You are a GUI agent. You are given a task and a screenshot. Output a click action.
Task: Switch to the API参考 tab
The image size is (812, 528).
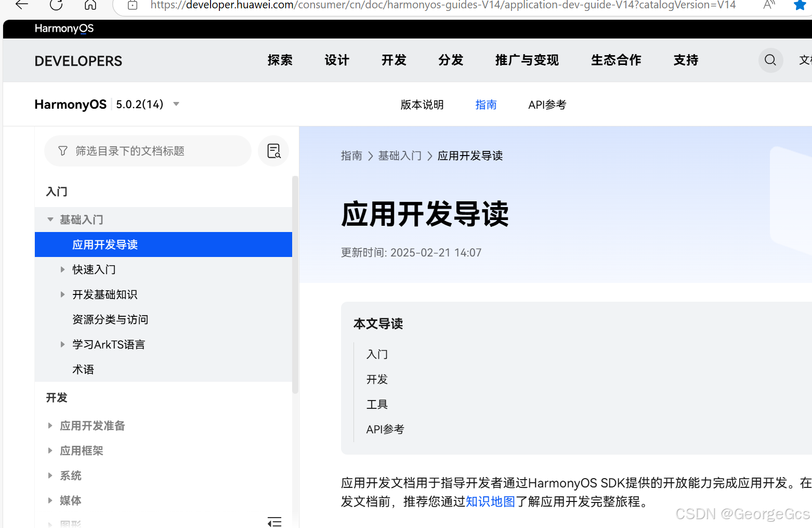point(547,104)
